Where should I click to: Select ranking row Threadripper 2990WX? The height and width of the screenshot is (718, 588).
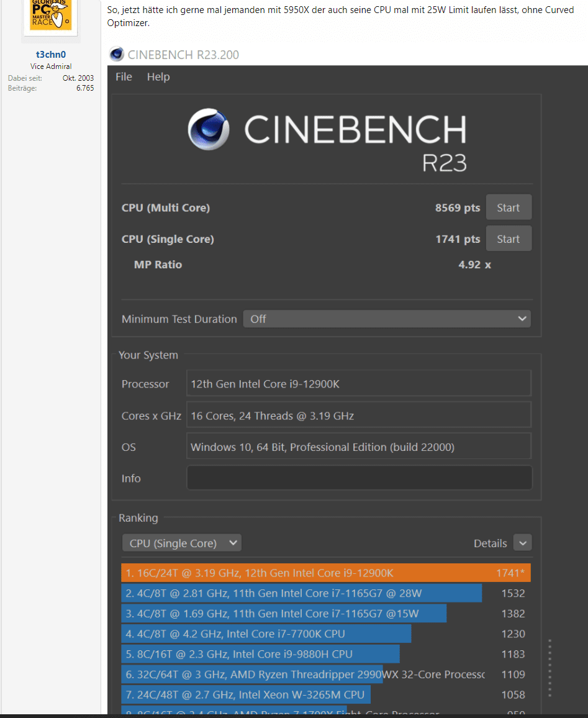tap(326, 675)
